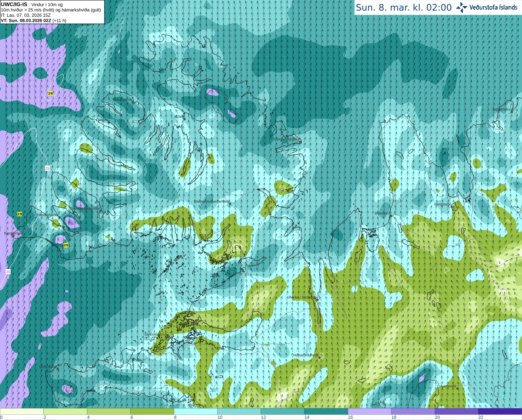
Task: Pick the 14–16 m/s dark teal legend swatch
Action: click(326, 411)
